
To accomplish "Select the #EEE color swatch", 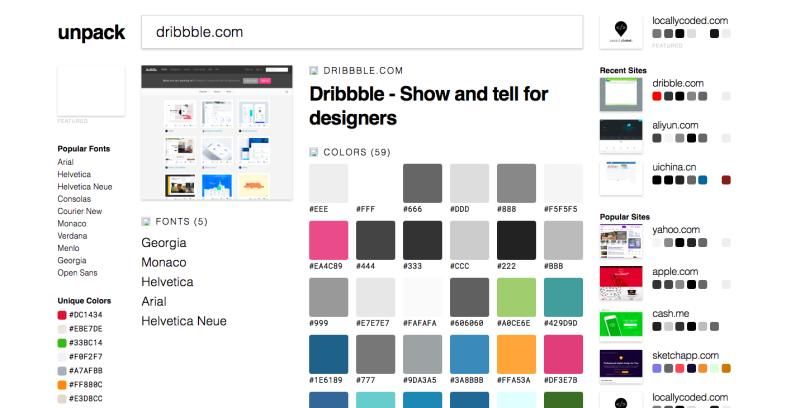I will coord(329,183).
